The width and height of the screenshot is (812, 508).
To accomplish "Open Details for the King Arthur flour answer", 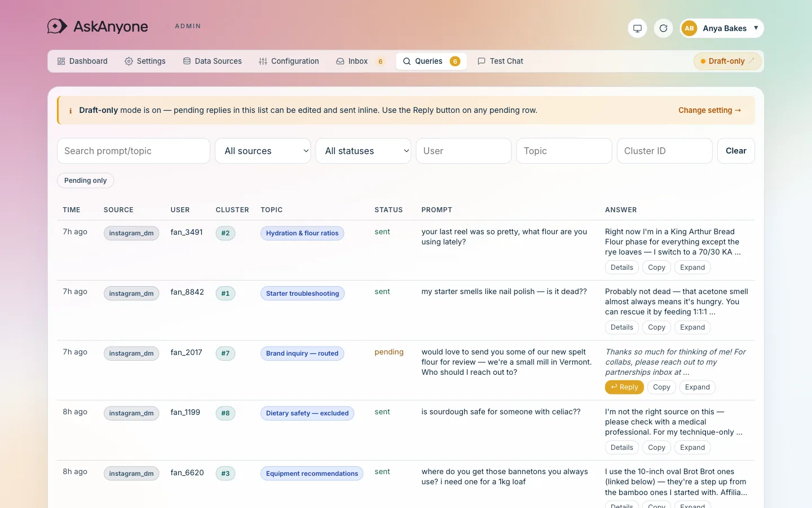I will click(x=622, y=268).
